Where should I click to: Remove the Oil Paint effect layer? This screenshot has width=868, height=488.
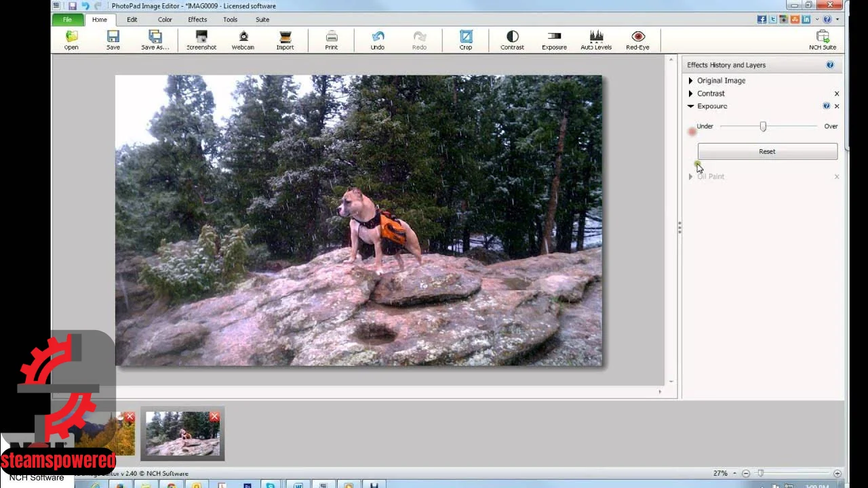click(837, 177)
